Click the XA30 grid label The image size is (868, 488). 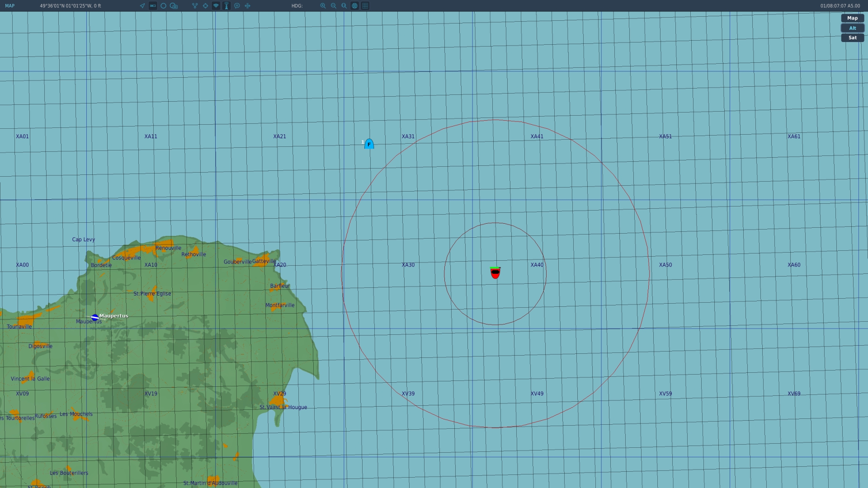[x=408, y=265]
